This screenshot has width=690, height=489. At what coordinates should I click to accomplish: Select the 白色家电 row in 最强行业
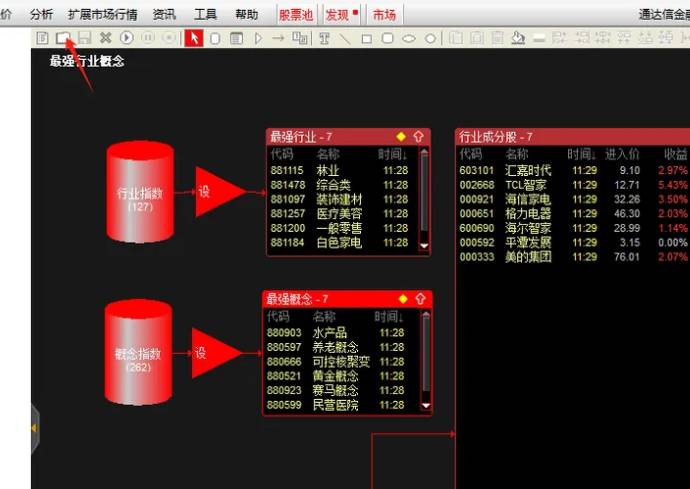coord(343,243)
